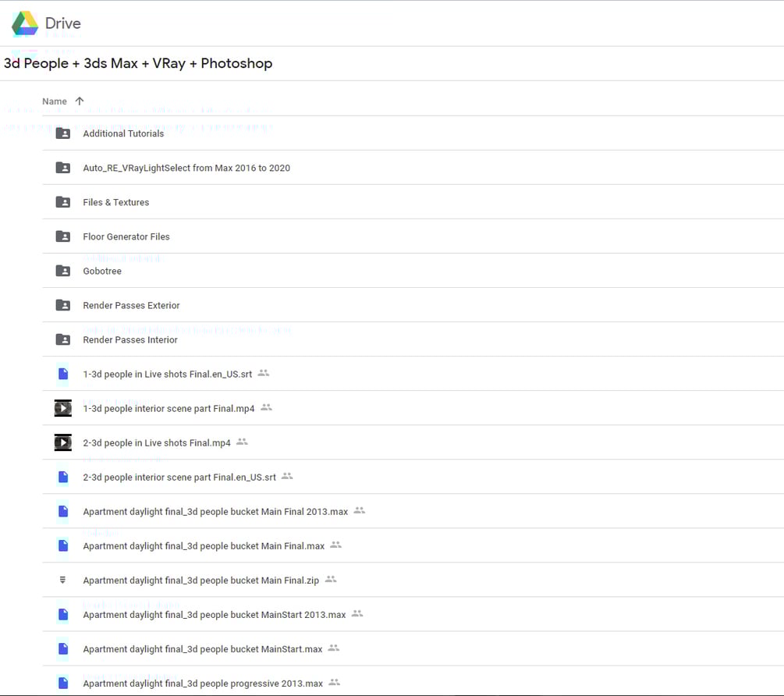Open the Gobotree folder name

click(x=102, y=271)
